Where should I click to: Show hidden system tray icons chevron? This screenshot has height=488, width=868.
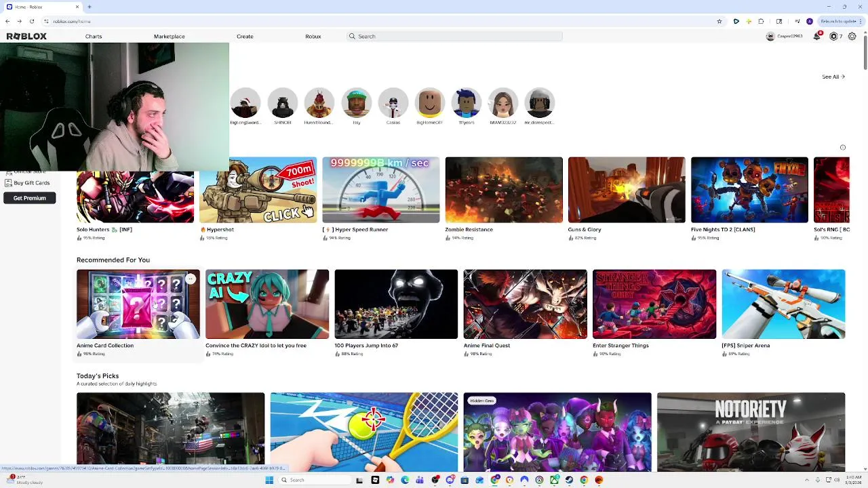807,480
